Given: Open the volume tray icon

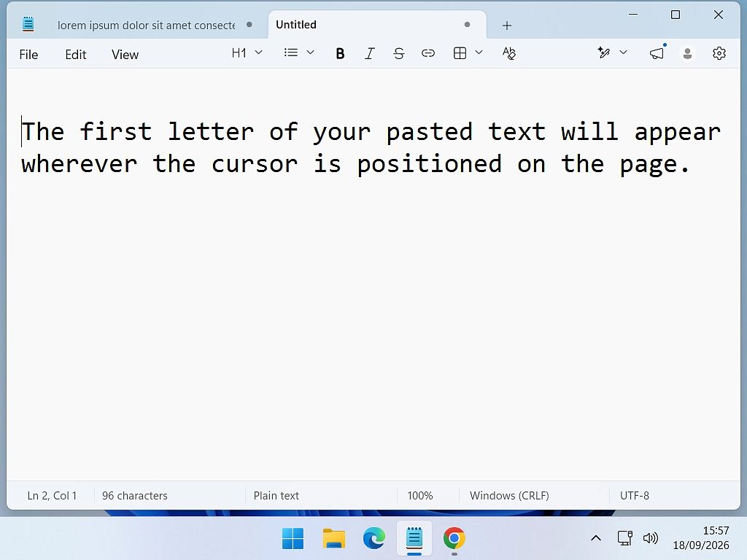Looking at the screenshot, I should click(650, 538).
